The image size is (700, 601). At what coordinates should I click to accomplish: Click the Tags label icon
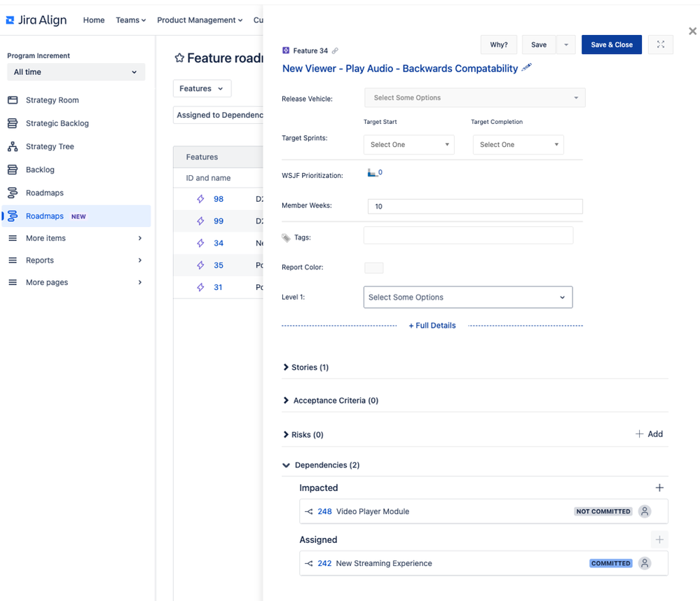(286, 238)
